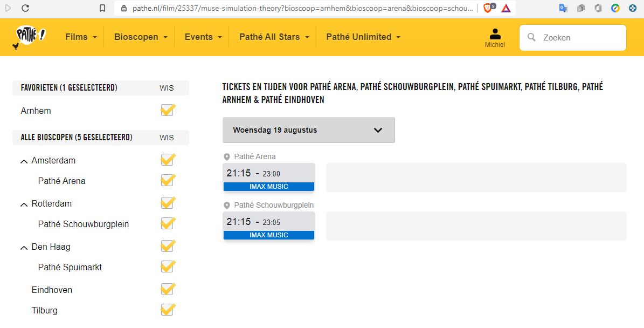Uncheck the Amsterdam checkbox
The width and height of the screenshot is (644, 328).
[x=168, y=160]
